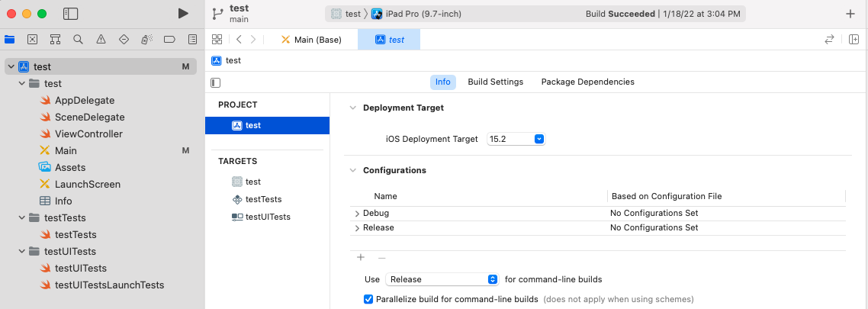Collapse the testTests group
The height and width of the screenshot is (309, 868).
pos(22,217)
